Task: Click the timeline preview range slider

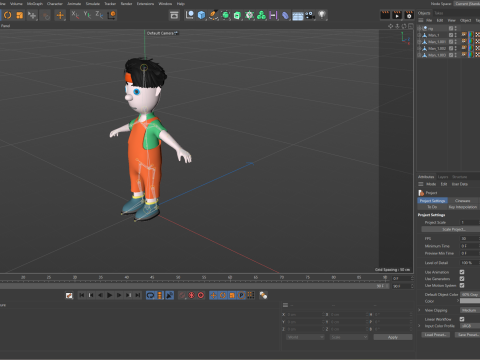Action: coord(194,286)
